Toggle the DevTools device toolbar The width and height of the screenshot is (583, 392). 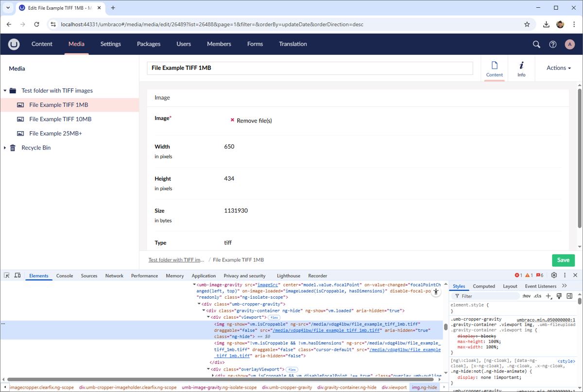pos(17,275)
